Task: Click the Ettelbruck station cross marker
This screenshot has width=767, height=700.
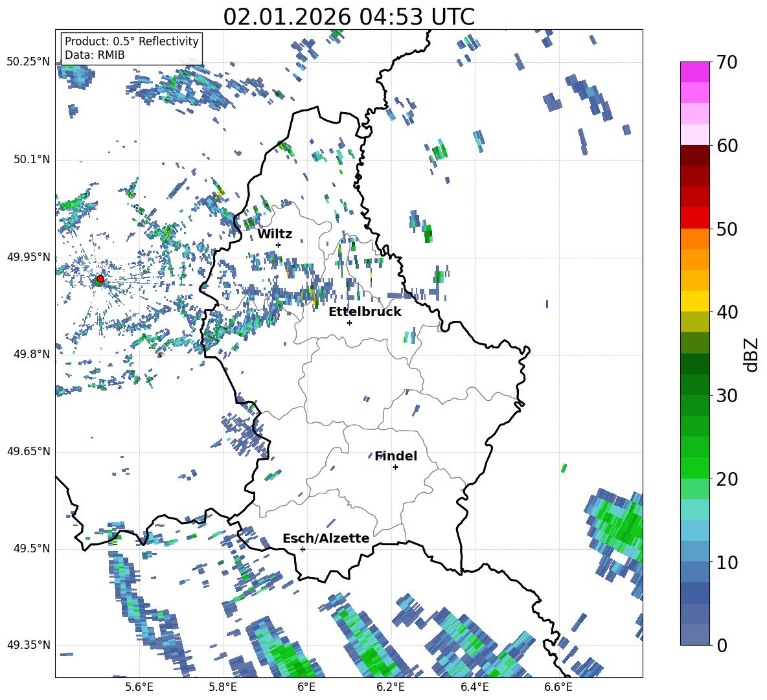Action: coord(349,322)
